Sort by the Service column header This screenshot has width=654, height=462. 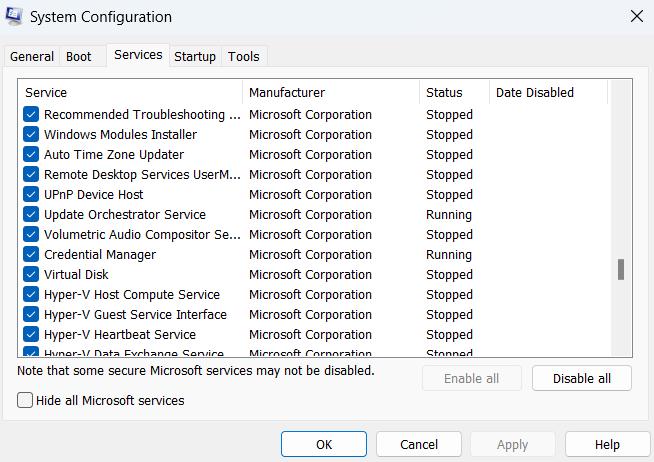pyautogui.click(x=130, y=93)
